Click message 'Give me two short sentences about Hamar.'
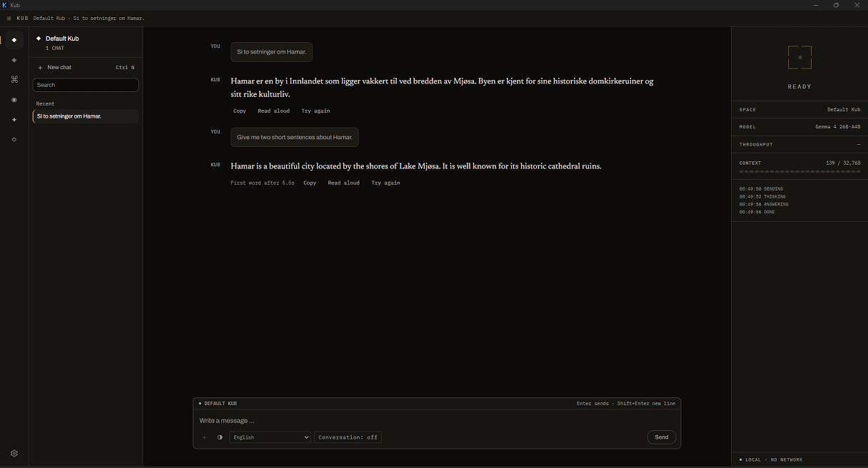This screenshot has width=868, height=468. pyautogui.click(x=295, y=137)
